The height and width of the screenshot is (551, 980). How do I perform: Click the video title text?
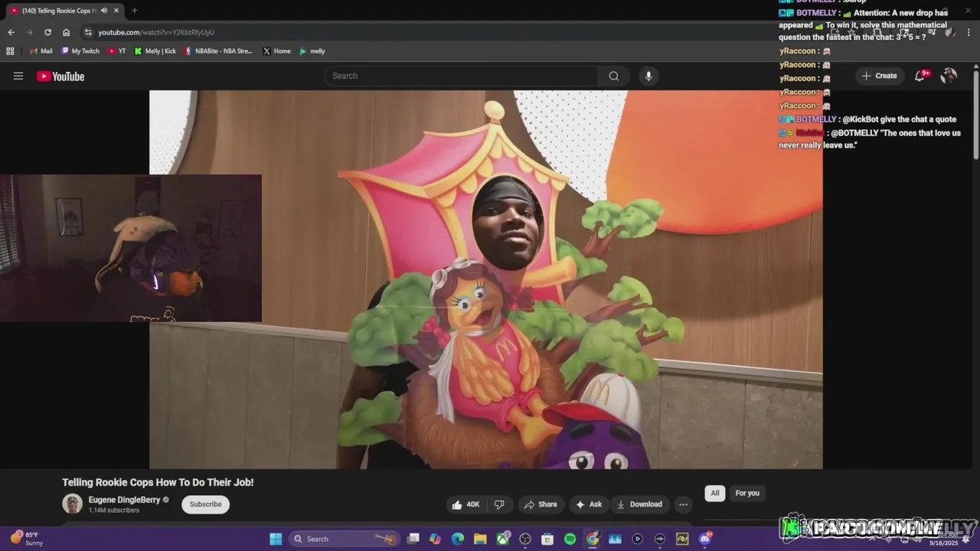(x=158, y=482)
